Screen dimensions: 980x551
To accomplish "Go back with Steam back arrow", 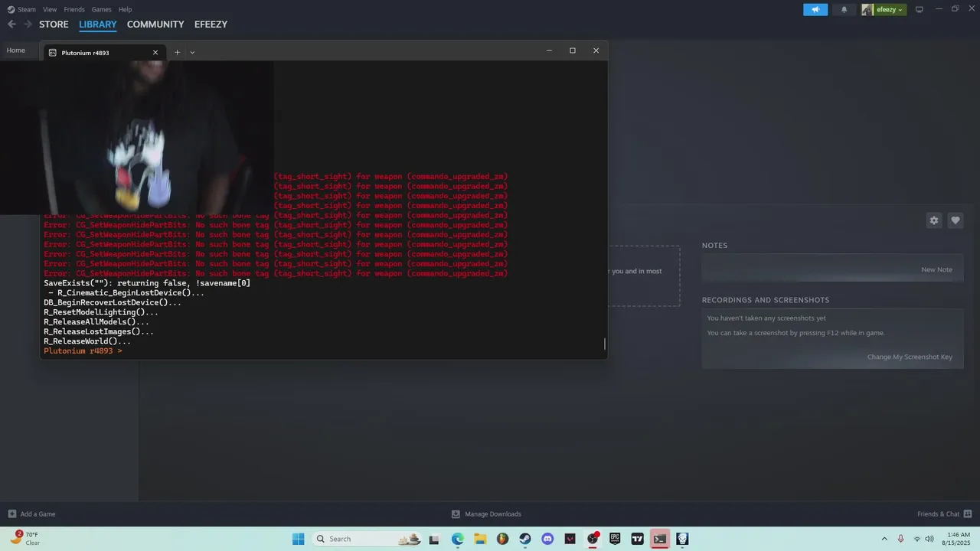I will pyautogui.click(x=11, y=24).
